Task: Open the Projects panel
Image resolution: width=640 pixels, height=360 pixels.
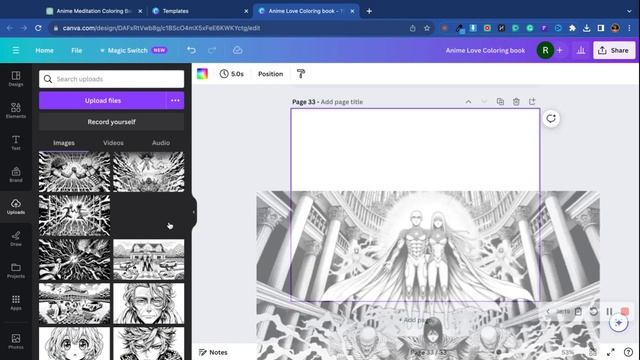Action: click(x=16, y=271)
